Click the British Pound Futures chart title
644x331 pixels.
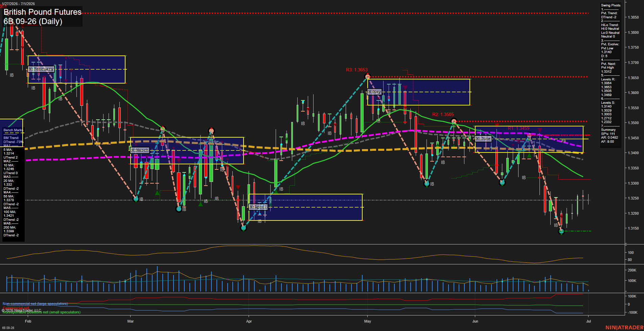[x=43, y=12]
